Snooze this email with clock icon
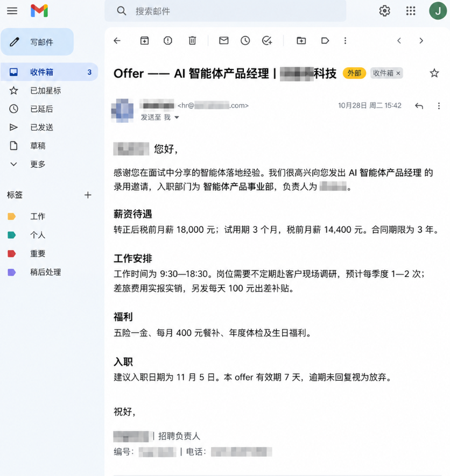Screen dimensions: 450x476 pos(245,41)
